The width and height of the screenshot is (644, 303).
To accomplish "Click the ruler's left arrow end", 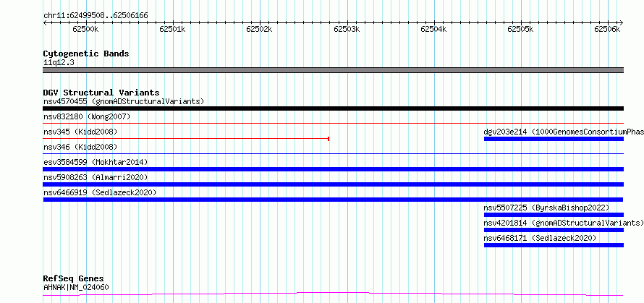I will (45, 23).
